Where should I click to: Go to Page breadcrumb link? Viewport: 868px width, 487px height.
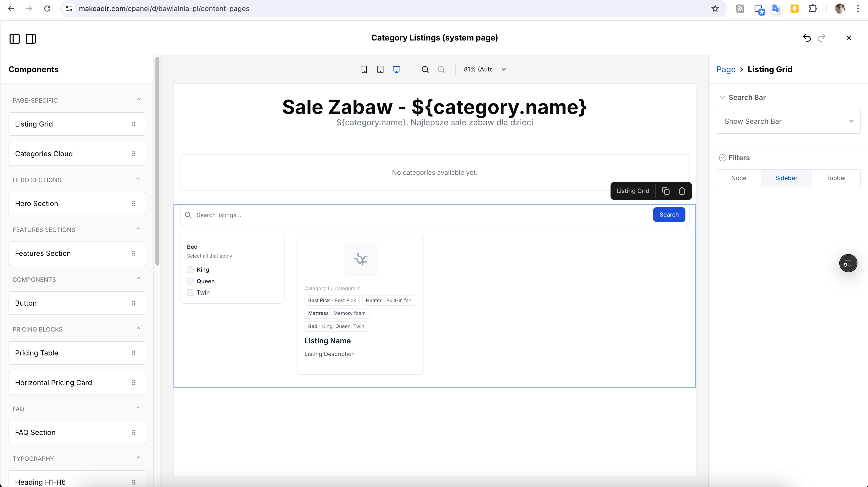point(726,69)
